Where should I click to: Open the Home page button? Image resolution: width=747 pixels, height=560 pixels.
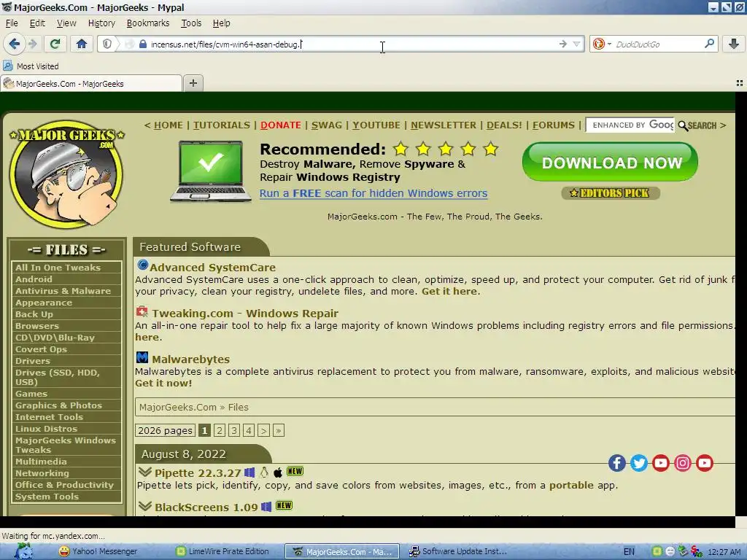82,44
